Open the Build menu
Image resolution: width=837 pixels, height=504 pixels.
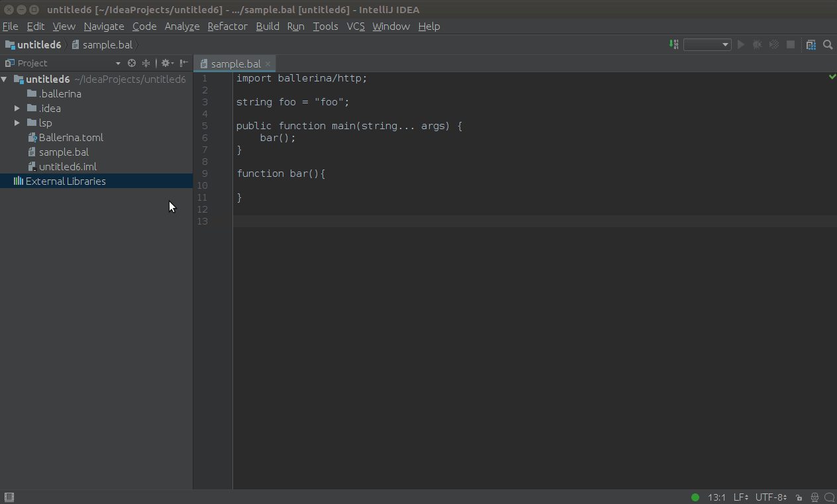click(x=268, y=26)
